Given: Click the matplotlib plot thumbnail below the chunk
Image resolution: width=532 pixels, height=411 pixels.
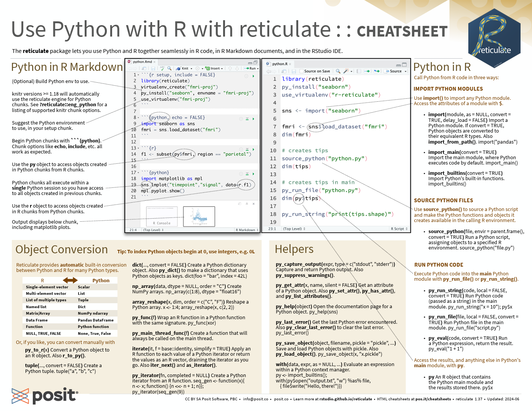Looking at the screenshot, I should tap(199, 216).
